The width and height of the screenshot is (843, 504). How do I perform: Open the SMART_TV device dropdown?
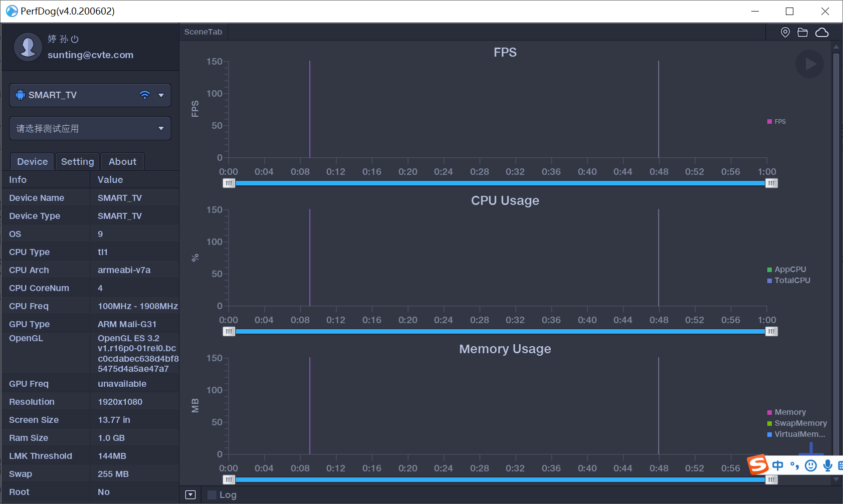point(161,95)
